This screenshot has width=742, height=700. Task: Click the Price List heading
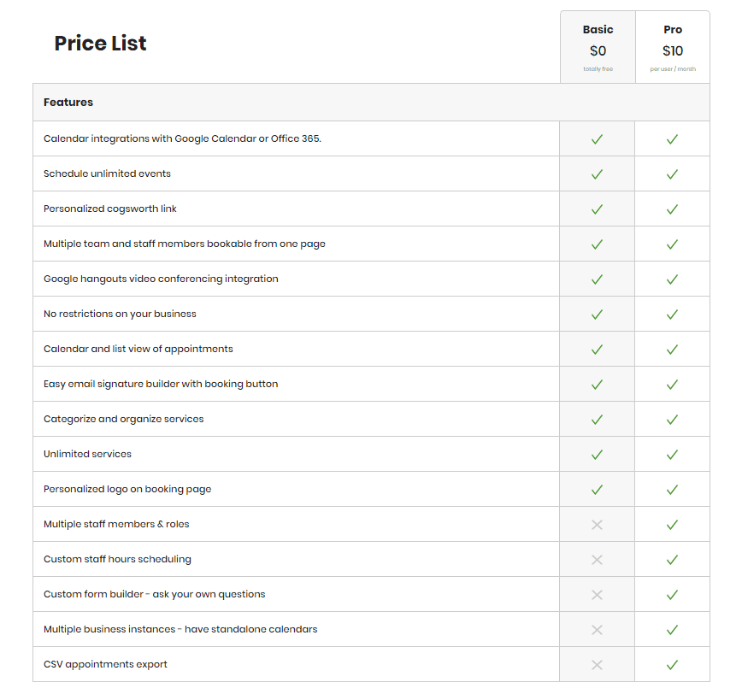[x=100, y=43]
